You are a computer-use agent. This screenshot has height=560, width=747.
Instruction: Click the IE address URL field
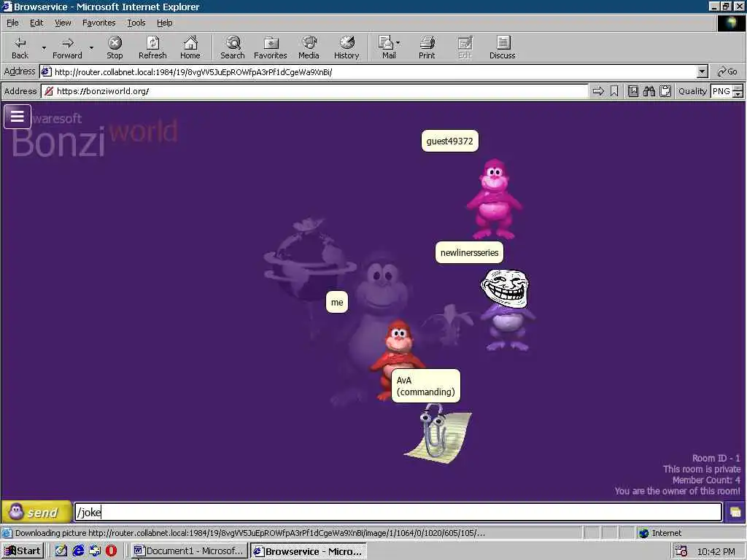pos(368,72)
